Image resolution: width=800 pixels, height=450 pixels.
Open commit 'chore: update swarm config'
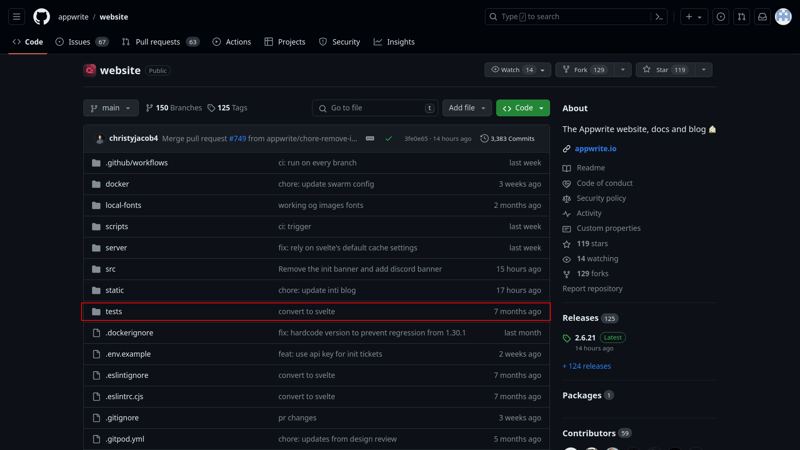(326, 184)
